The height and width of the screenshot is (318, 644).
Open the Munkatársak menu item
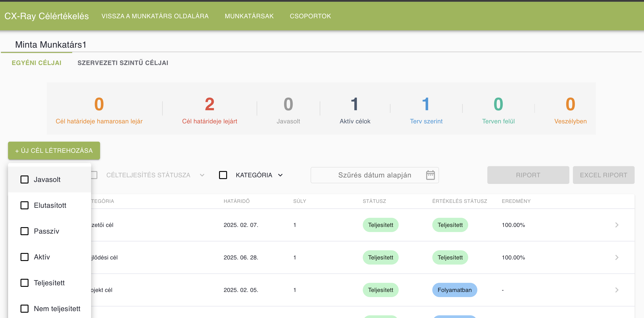249,16
